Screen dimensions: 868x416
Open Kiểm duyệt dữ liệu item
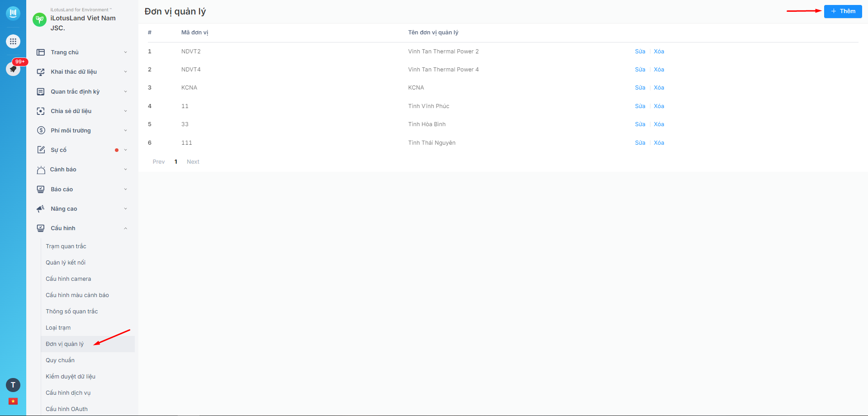pos(71,377)
